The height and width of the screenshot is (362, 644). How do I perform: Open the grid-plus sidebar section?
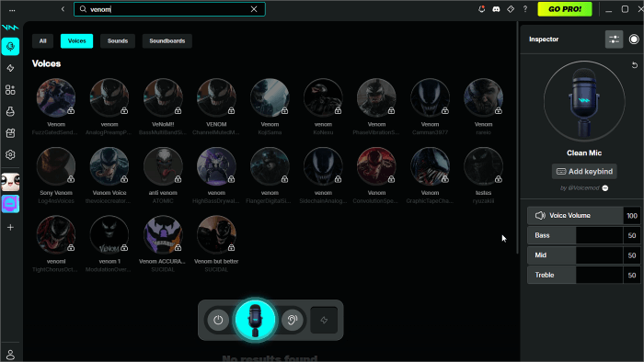click(10, 90)
